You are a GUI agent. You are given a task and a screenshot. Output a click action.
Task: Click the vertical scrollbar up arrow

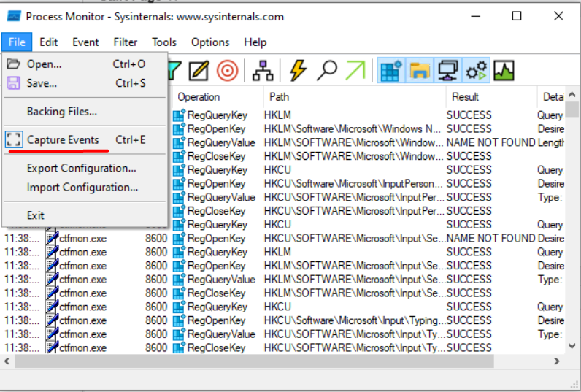[x=572, y=94]
